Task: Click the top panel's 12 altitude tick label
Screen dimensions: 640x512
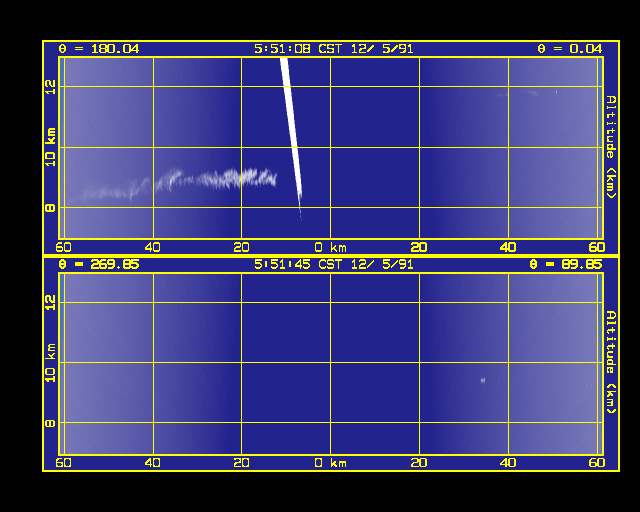Action: (50, 87)
